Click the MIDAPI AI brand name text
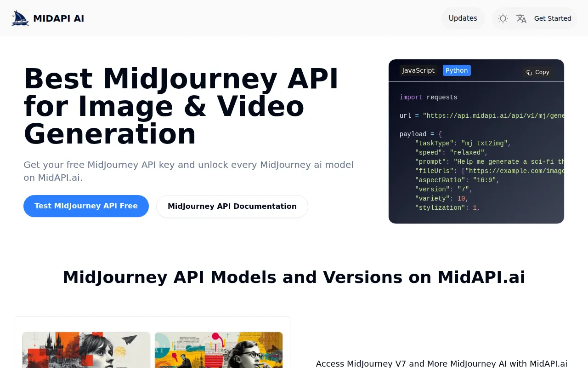 [58, 18]
